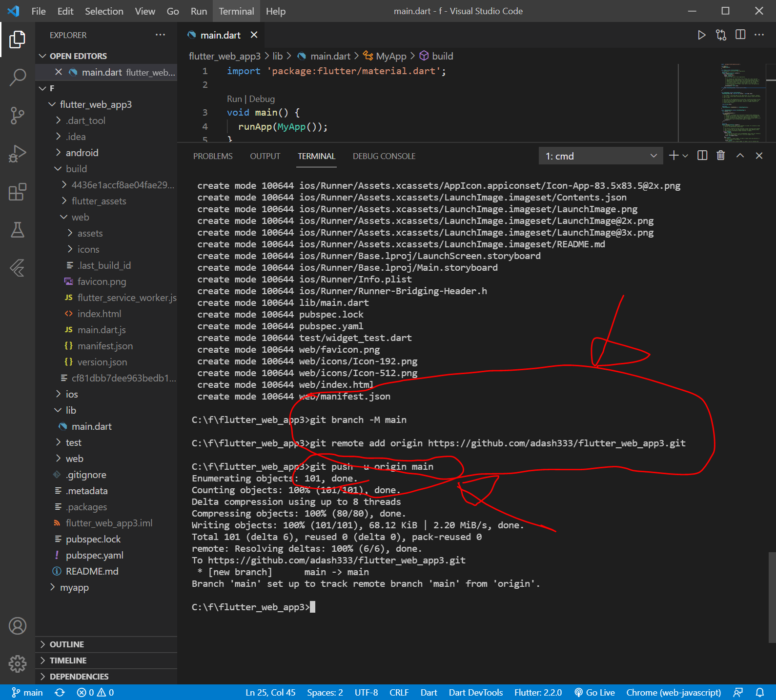
Task: Click the Go Live button
Action: pyautogui.click(x=594, y=692)
